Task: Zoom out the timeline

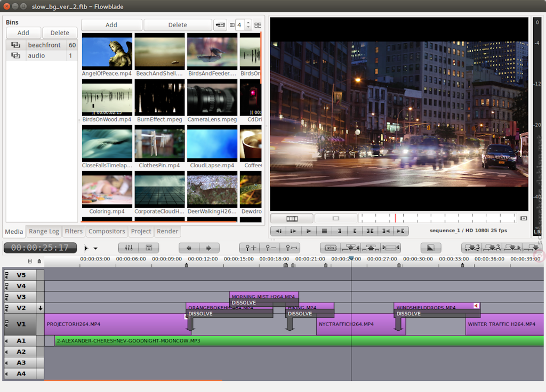Action: [x=270, y=248]
